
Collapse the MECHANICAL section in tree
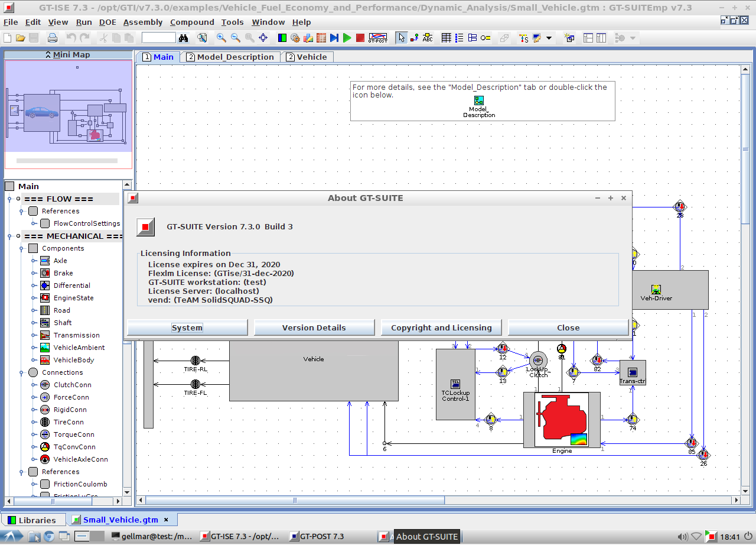click(x=9, y=236)
